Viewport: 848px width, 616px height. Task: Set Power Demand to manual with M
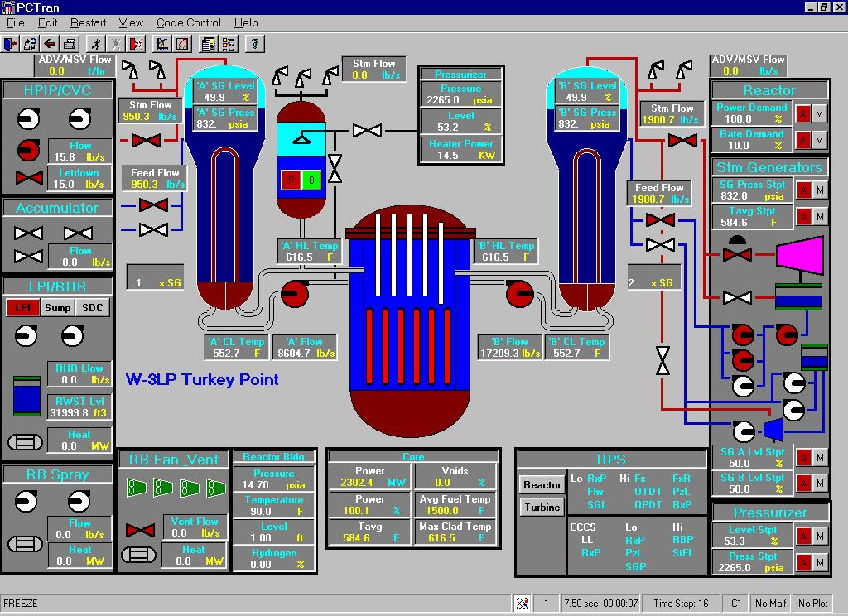click(820, 113)
